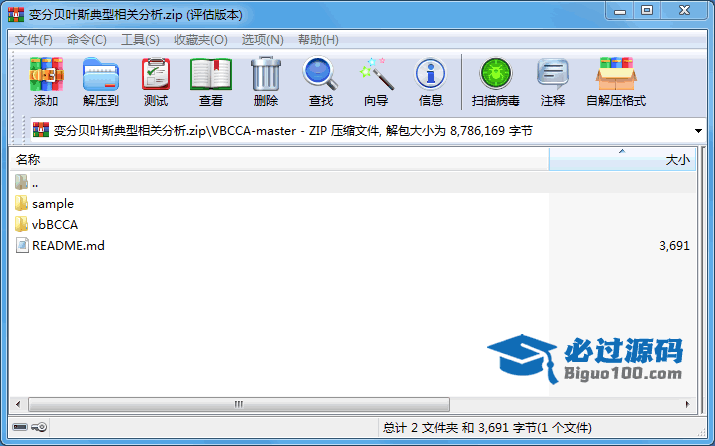Screen dimensions: 715x446
Task: Click the disk drive status bar icon
Action: click(x=20, y=427)
